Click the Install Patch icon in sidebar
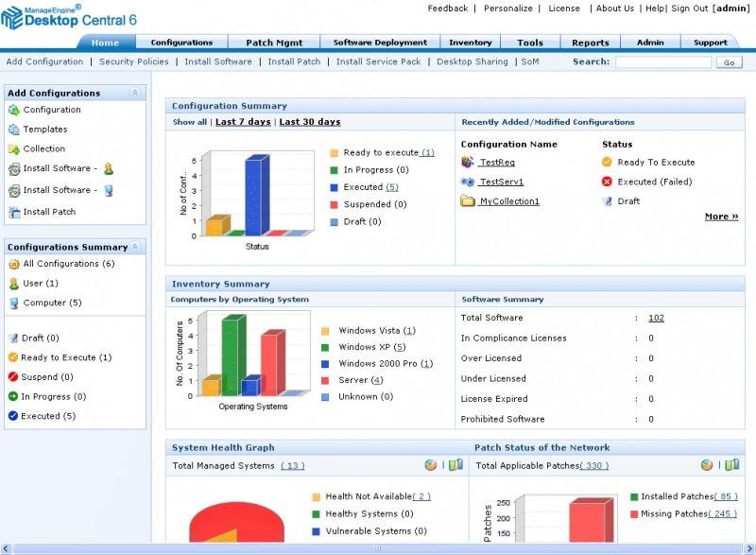 [13, 213]
